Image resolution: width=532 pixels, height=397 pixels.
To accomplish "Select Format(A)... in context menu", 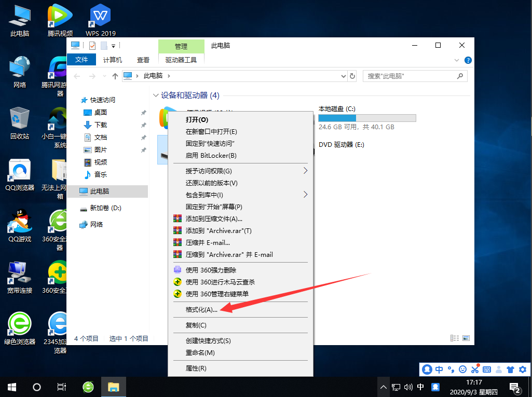I will [x=202, y=310].
